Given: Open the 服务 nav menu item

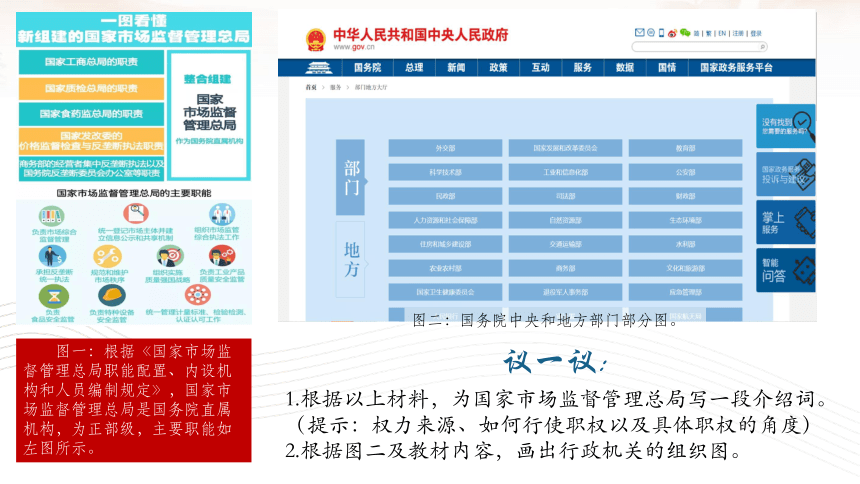Looking at the screenshot, I should [x=582, y=67].
